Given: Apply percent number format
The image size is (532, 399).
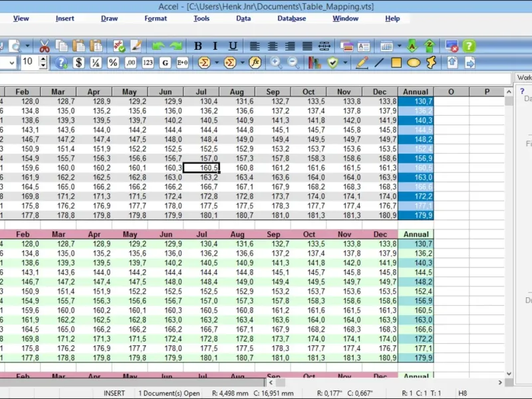Looking at the screenshot, I should point(113,63).
